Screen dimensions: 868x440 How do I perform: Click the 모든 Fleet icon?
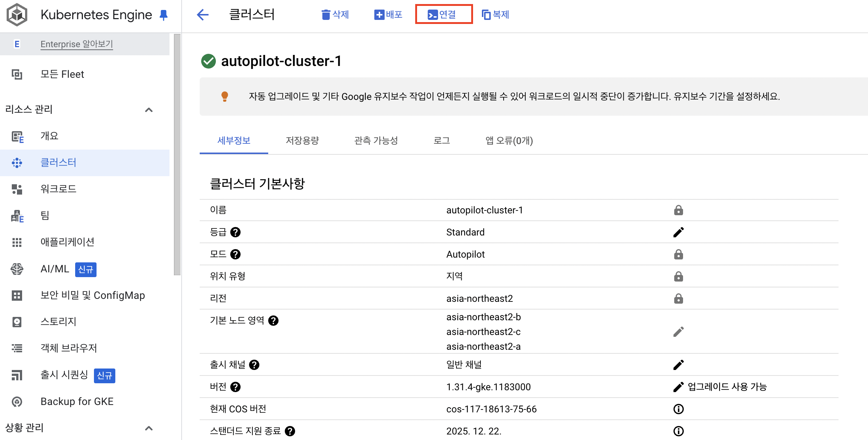[17, 74]
